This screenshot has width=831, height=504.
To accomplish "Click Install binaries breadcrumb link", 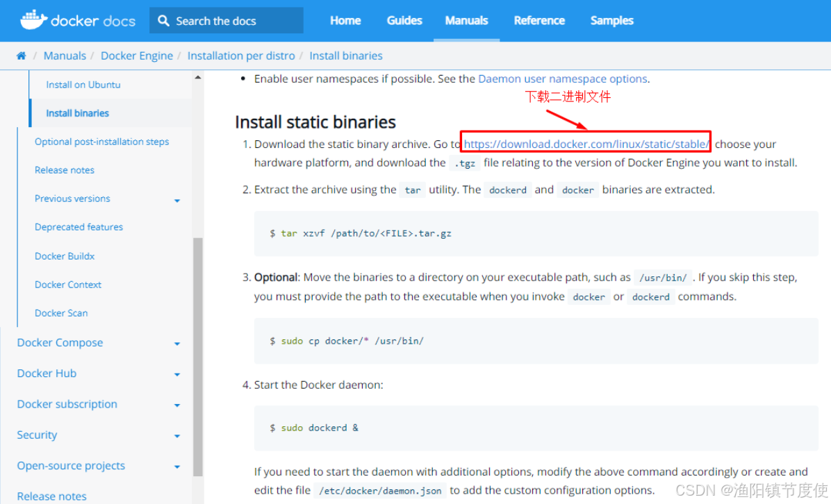I will tap(346, 56).
